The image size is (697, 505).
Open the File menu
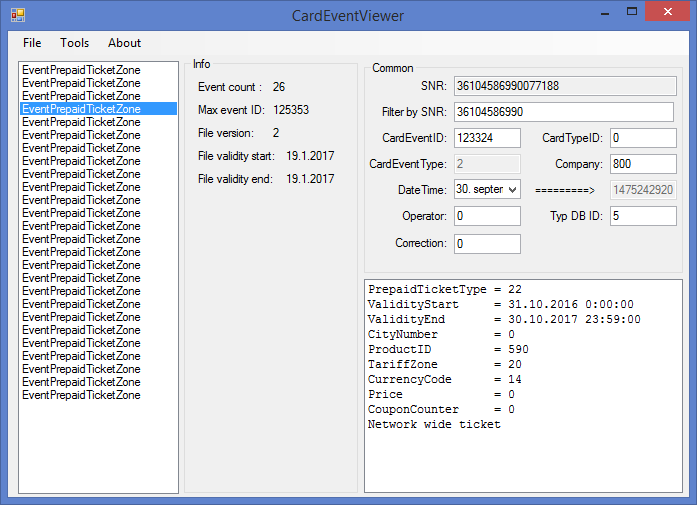point(33,43)
